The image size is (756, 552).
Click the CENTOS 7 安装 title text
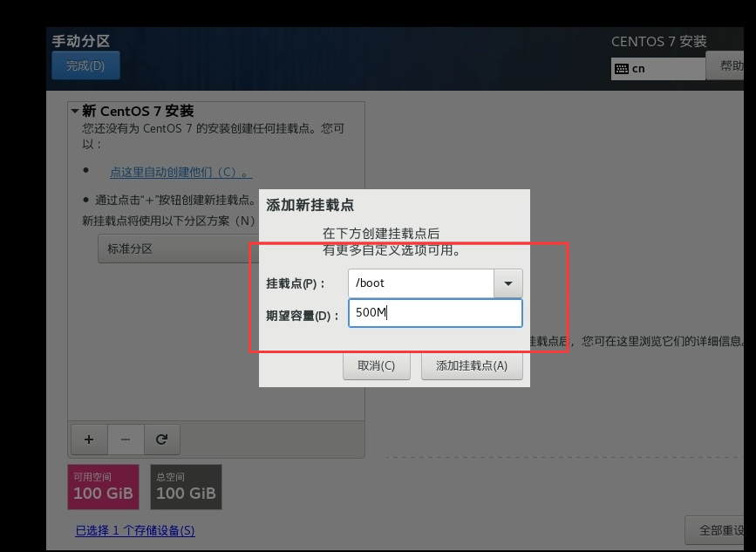(659, 42)
